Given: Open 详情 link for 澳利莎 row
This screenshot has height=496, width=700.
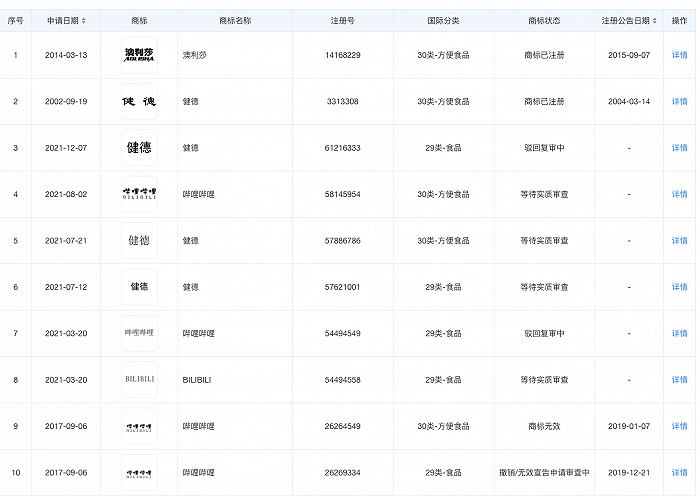Looking at the screenshot, I should 679,55.
